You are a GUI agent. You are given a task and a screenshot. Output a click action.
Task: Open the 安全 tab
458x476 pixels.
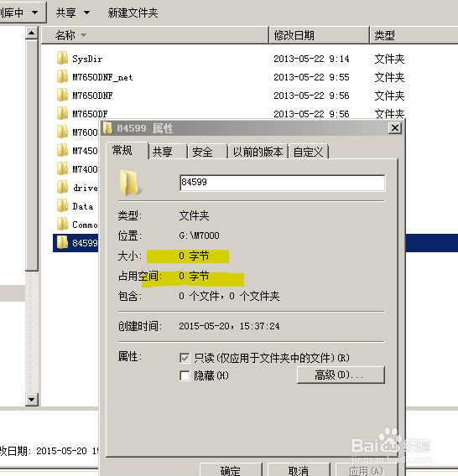click(207, 152)
